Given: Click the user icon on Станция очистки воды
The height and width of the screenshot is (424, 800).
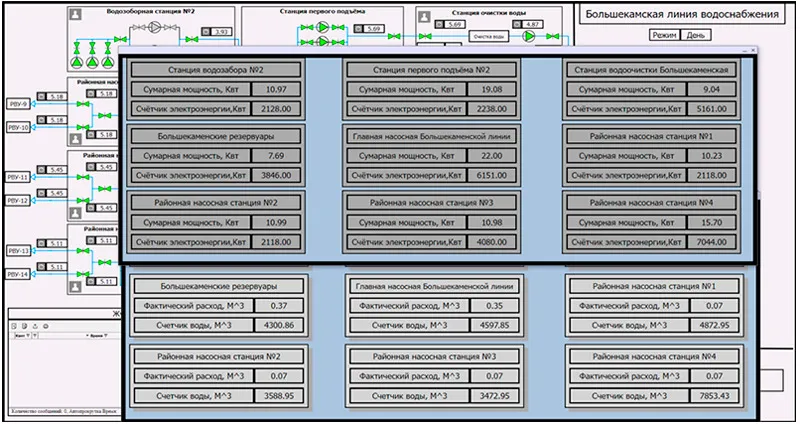Looking at the screenshot, I should 425,15.
